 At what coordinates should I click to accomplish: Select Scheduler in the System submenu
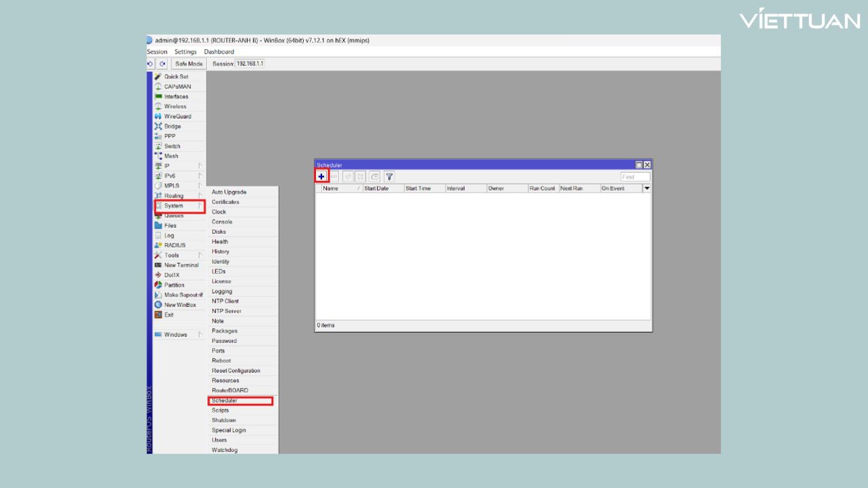[224, 401]
